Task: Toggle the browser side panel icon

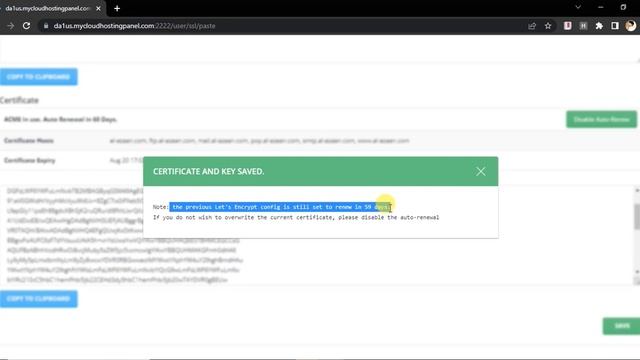Action: click(x=615, y=26)
